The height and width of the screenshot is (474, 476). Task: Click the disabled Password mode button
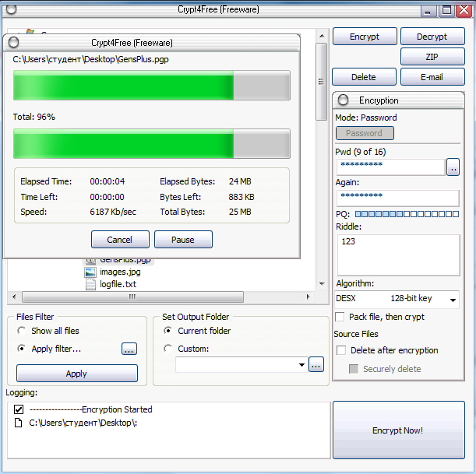(x=365, y=133)
